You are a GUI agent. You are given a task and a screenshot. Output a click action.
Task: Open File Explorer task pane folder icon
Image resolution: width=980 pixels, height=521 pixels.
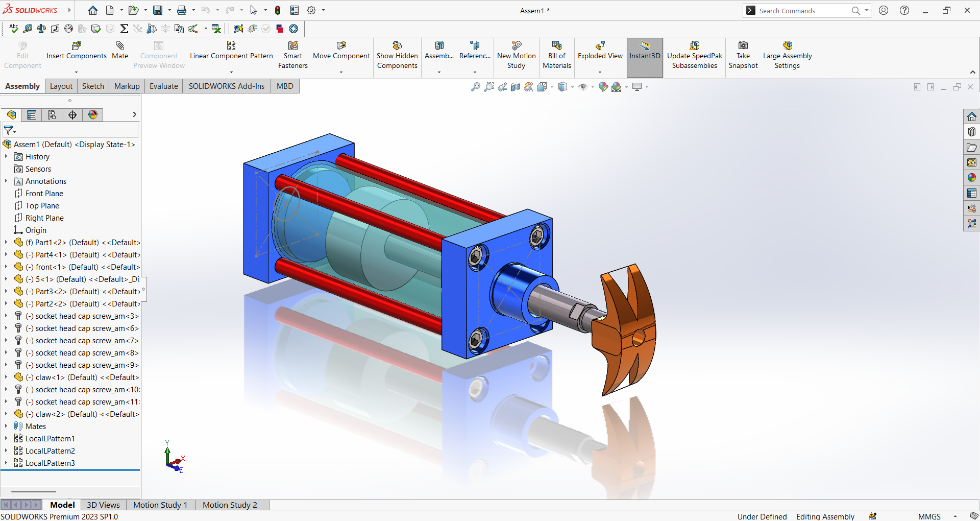971,147
